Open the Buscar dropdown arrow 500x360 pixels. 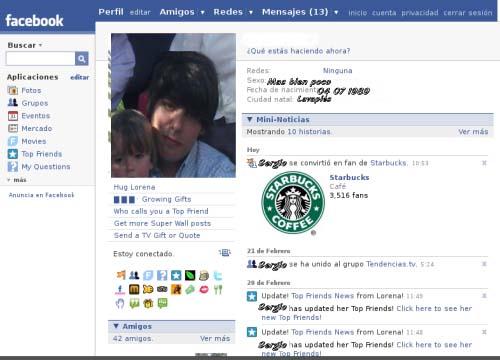[x=40, y=45]
